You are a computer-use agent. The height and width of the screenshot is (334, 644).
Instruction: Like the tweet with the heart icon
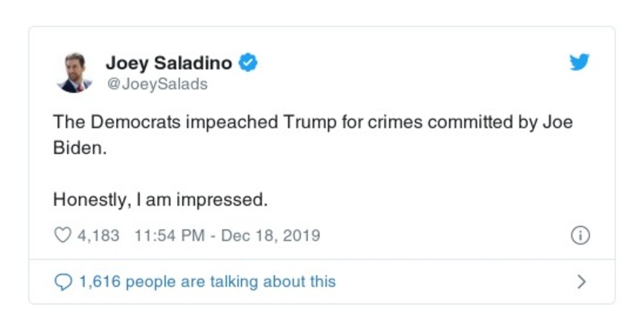[62, 236]
